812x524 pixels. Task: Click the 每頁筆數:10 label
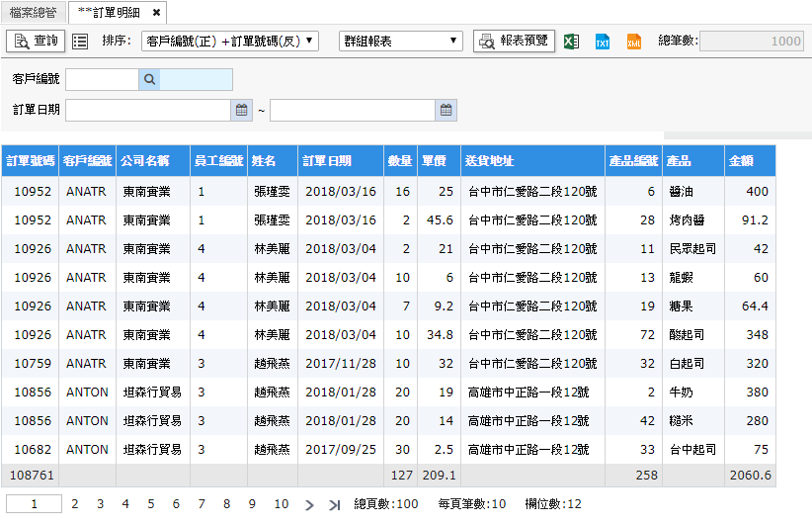pos(472,504)
